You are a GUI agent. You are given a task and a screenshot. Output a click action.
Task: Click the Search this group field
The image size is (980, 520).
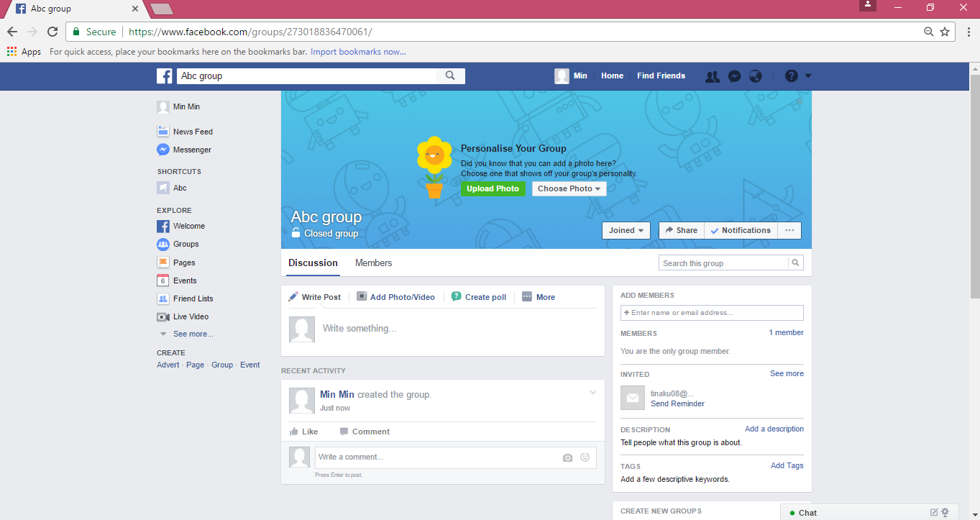tap(723, 263)
